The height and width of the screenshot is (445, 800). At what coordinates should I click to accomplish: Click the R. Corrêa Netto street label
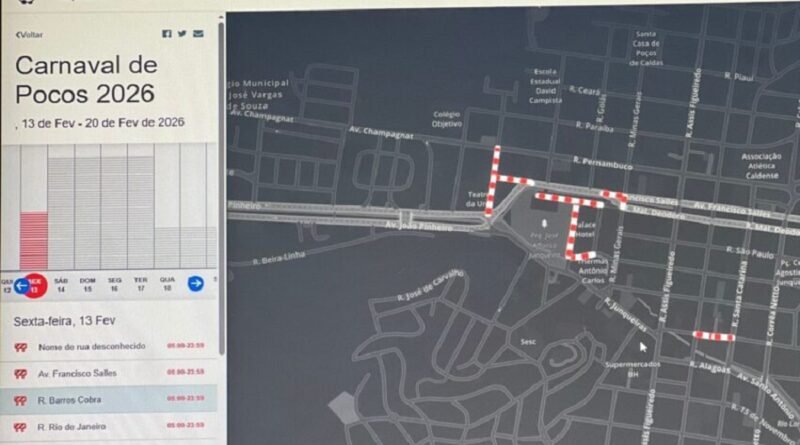pyautogui.click(x=772, y=315)
